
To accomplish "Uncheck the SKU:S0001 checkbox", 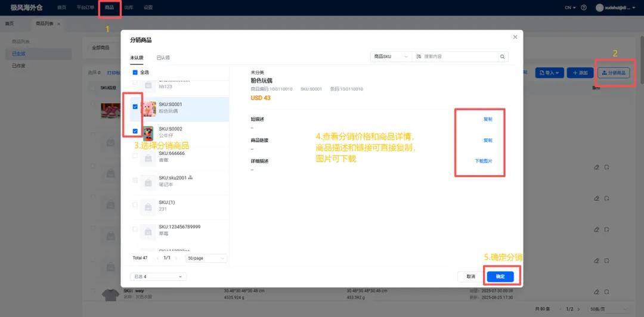I will pos(135,107).
